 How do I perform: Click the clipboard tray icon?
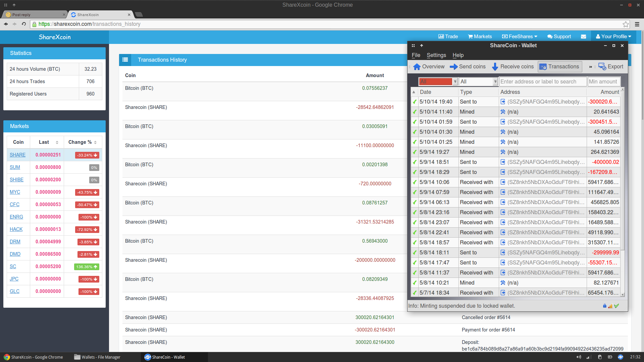pyautogui.click(x=600, y=357)
